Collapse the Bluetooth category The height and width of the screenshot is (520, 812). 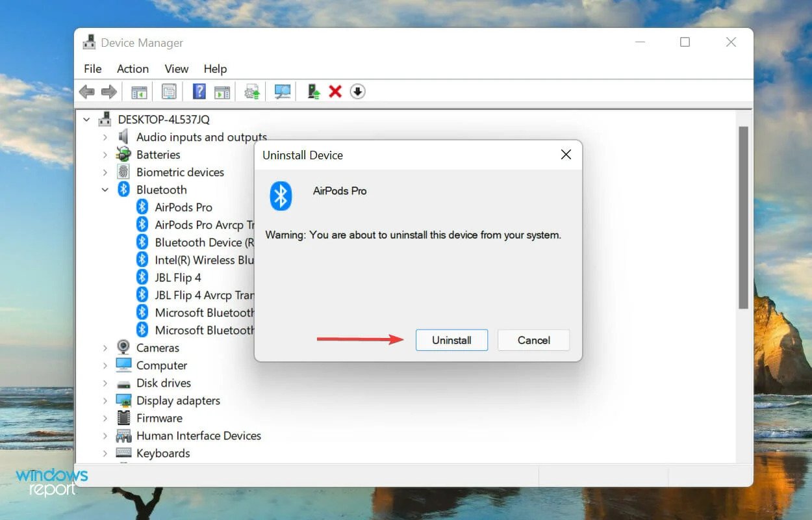click(105, 190)
